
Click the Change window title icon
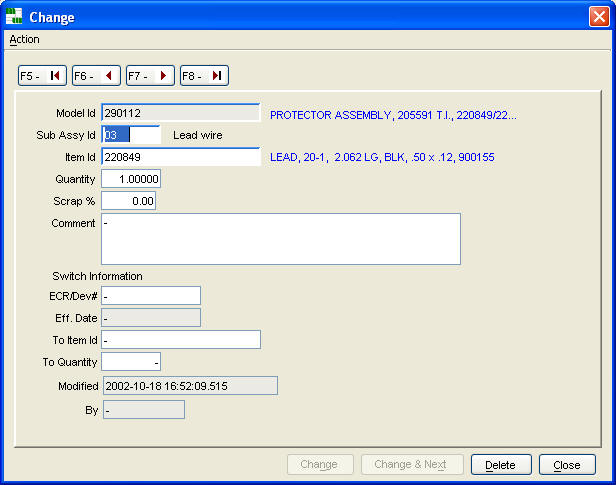coord(14,16)
